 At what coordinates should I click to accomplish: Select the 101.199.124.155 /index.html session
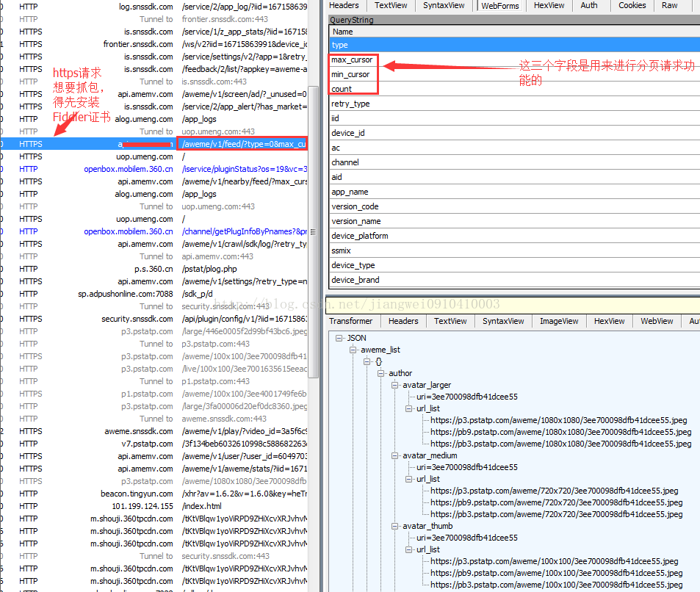point(154,506)
